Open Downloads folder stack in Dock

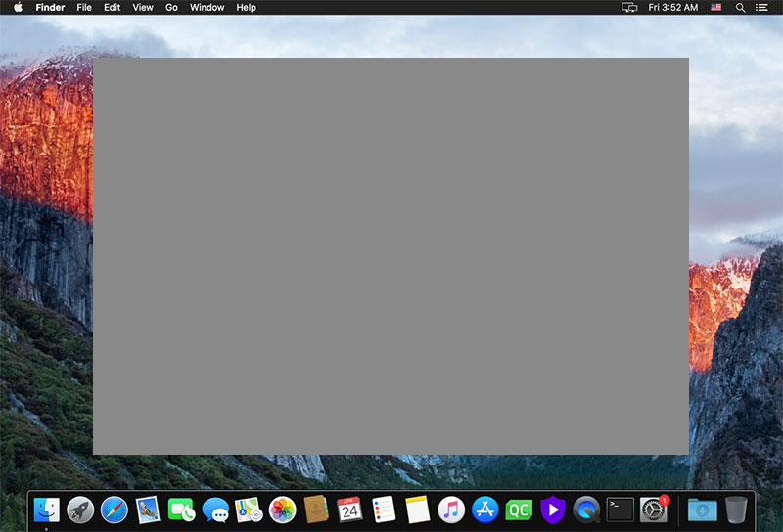(x=702, y=510)
